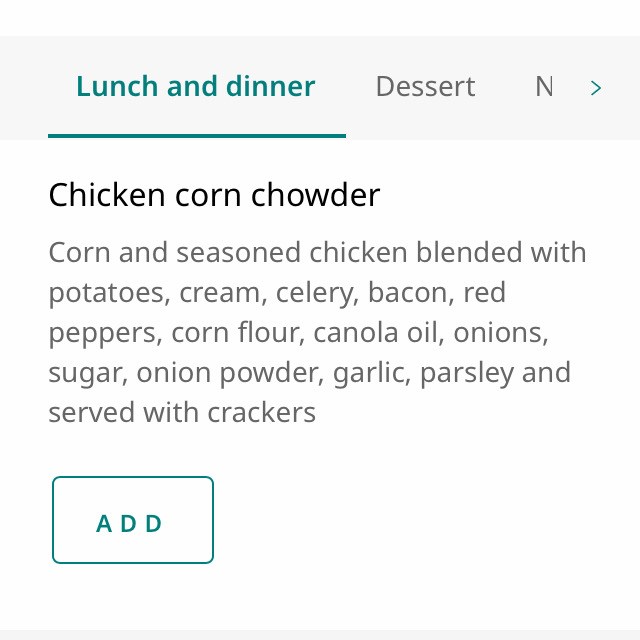This screenshot has height=640, width=640.
Task: Click the teal underline below Lunch and dinner
Action: 196,135
